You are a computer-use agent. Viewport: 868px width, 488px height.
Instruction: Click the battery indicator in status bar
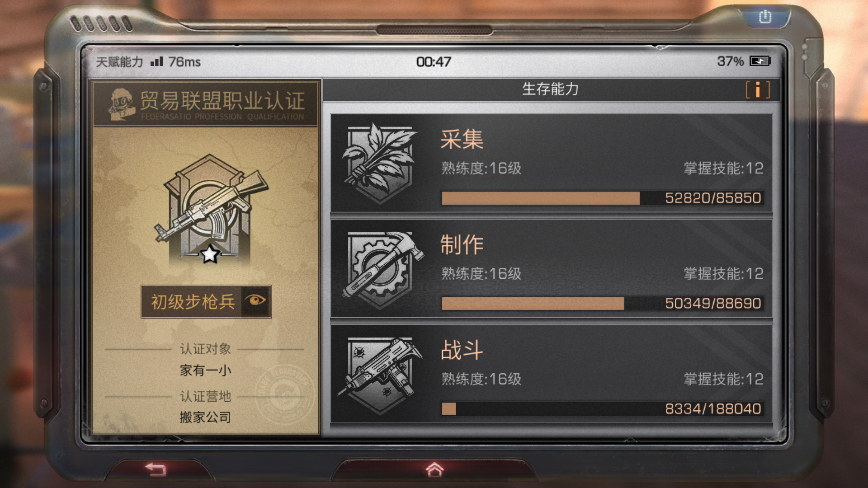point(760,61)
